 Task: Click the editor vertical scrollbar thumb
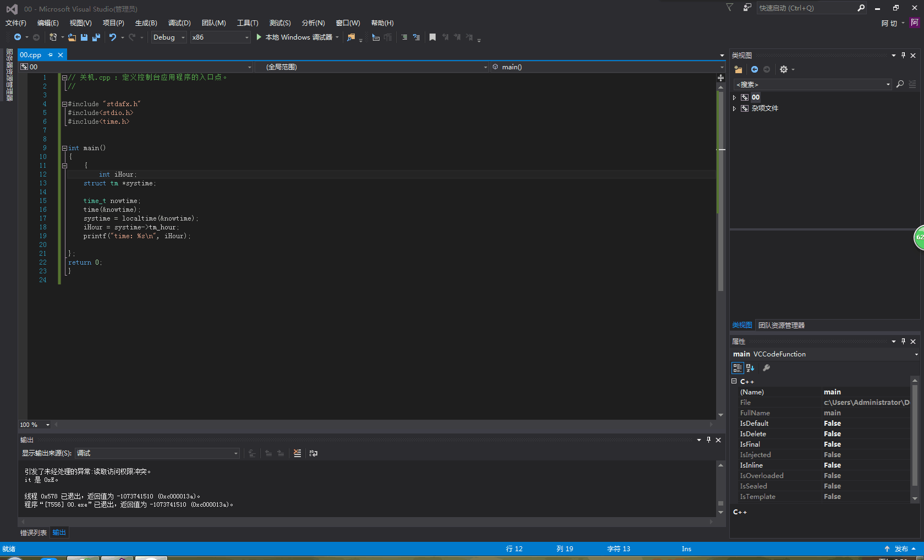pyautogui.click(x=721, y=193)
